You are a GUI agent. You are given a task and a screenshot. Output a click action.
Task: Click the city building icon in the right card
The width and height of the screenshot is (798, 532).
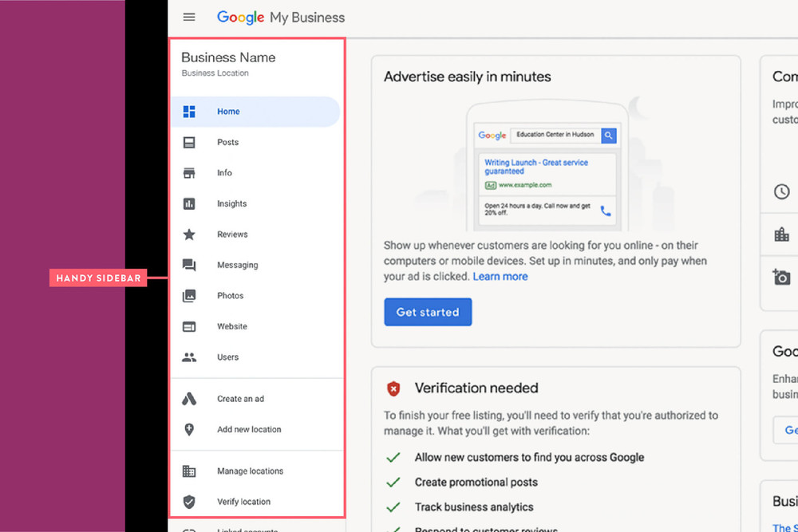pyautogui.click(x=782, y=234)
